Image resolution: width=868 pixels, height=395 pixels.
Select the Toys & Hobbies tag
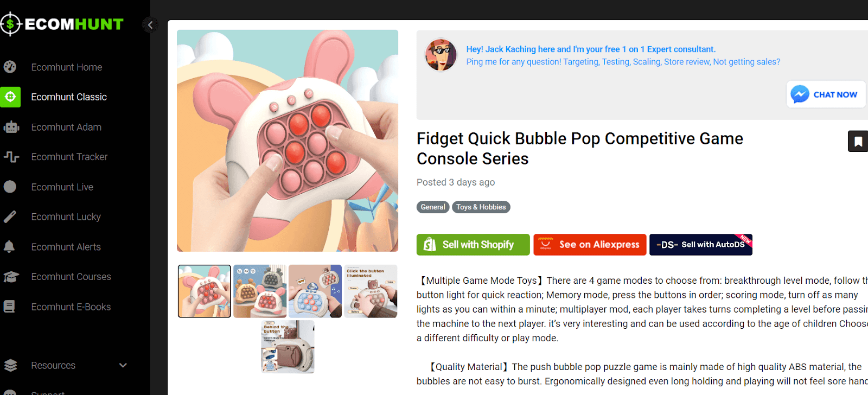click(481, 207)
